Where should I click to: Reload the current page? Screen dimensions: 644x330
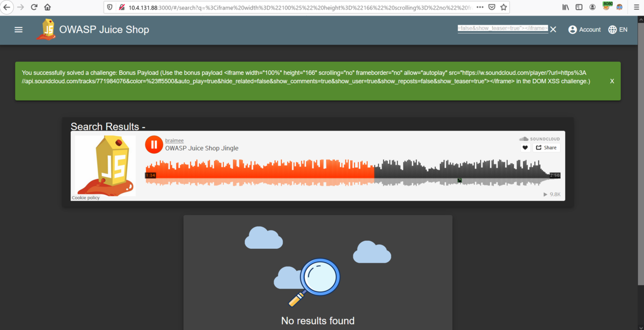pos(34,8)
